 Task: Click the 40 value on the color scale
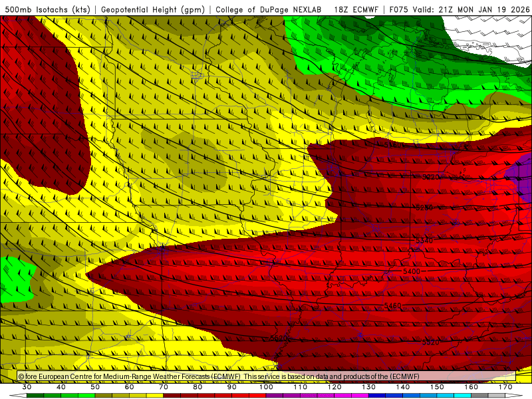click(x=61, y=387)
